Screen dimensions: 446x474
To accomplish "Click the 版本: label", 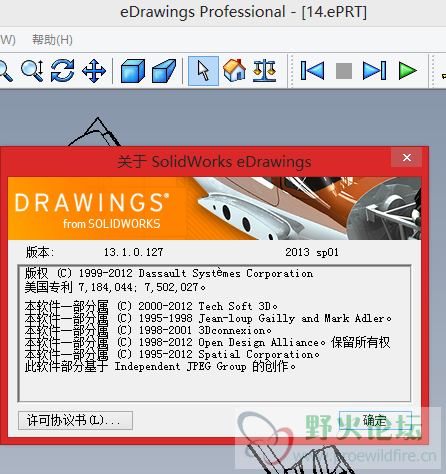I will tap(40, 252).
